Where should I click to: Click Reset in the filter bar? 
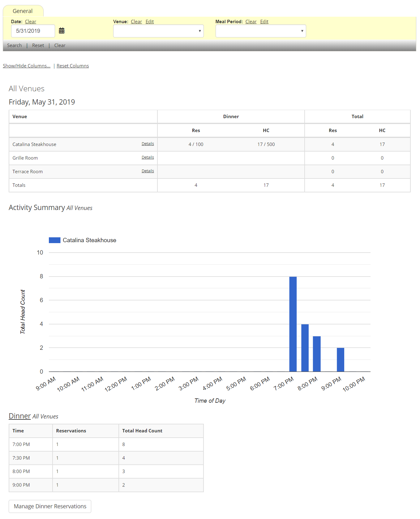click(38, 45)
